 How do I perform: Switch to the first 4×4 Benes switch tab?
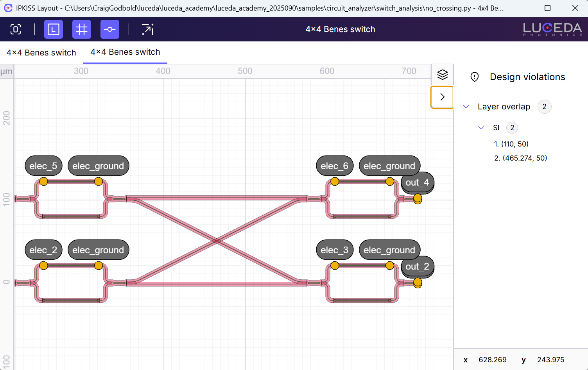(x=41, y=53)
